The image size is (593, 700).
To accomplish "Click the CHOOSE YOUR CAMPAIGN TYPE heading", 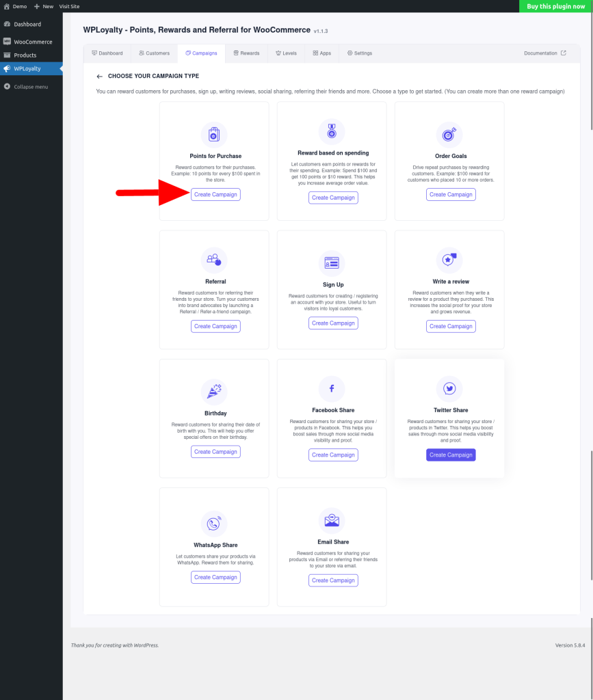I will click(154, 77).
